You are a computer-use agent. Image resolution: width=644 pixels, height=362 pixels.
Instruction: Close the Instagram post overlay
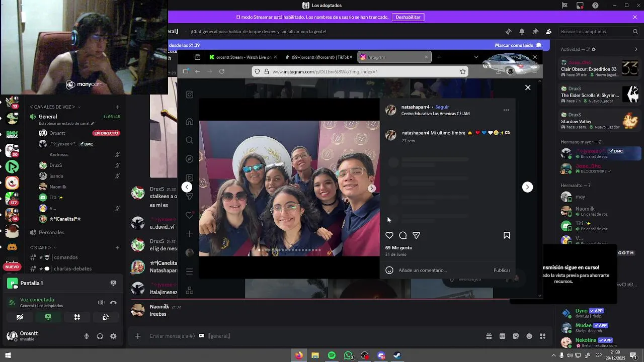(x=528, y=87)
